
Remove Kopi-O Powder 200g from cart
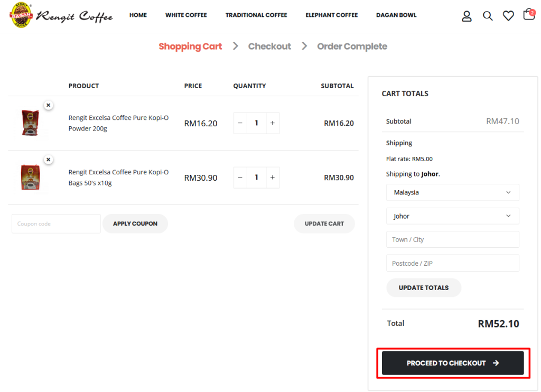point(48,105)
